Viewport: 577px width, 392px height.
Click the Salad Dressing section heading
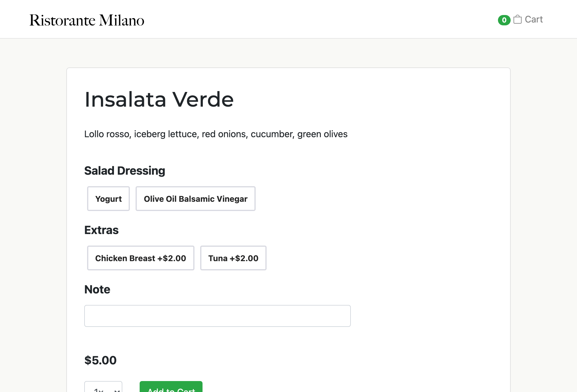[x=125, y=171]
